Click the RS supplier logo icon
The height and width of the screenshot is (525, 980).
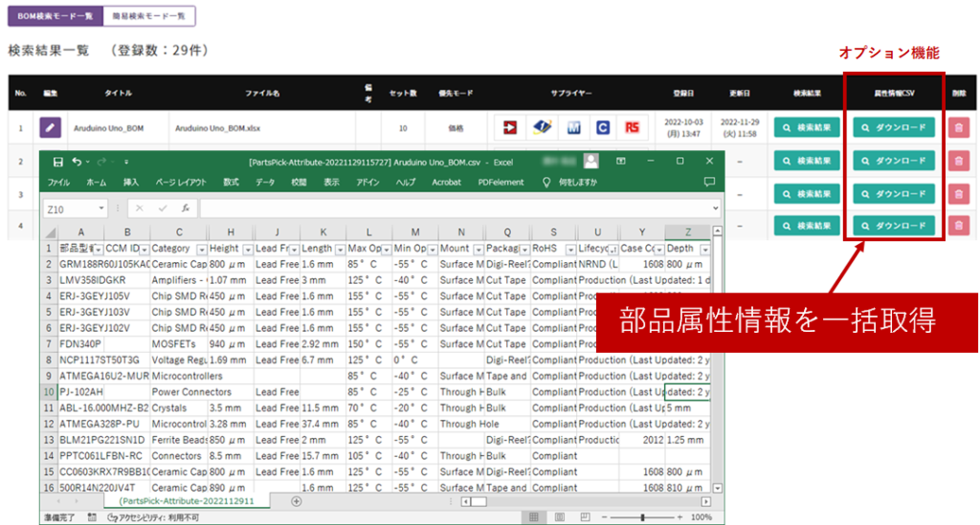coord(632,127)
